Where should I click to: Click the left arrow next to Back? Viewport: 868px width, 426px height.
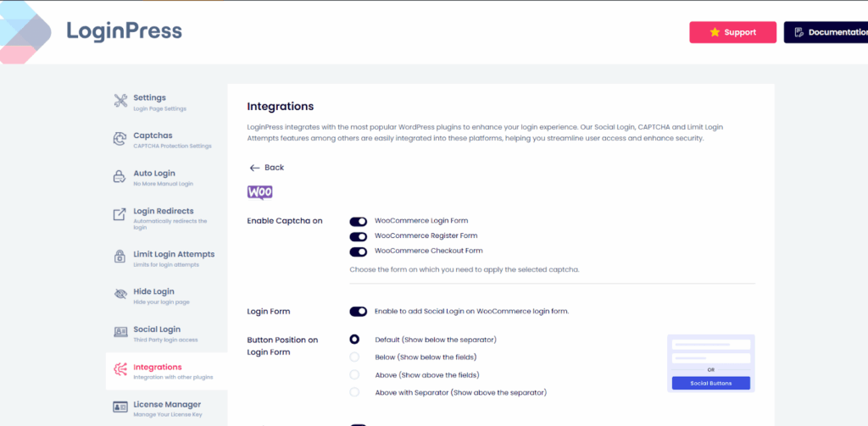click(254, 168)
